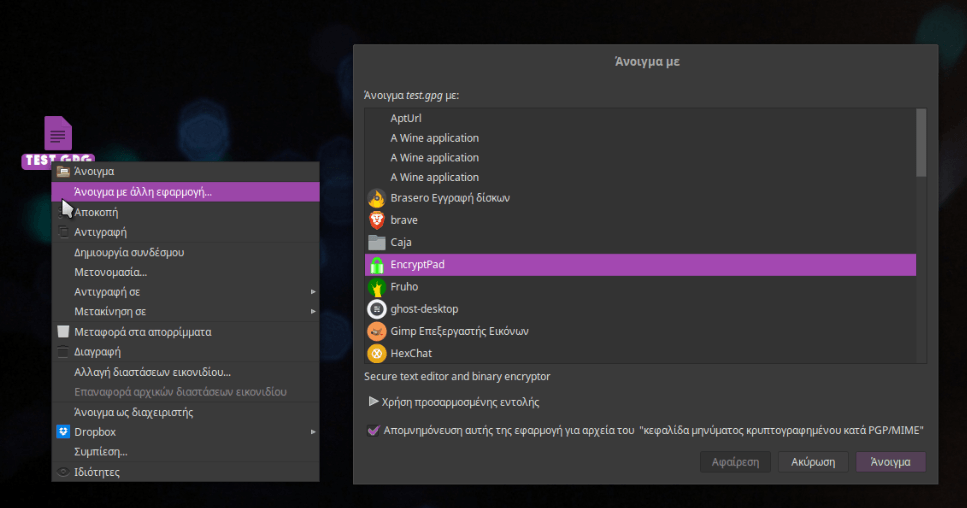
Task: Select Gimp Επεξεργαστής Εικόνων entry
Action: pos(640,331)
